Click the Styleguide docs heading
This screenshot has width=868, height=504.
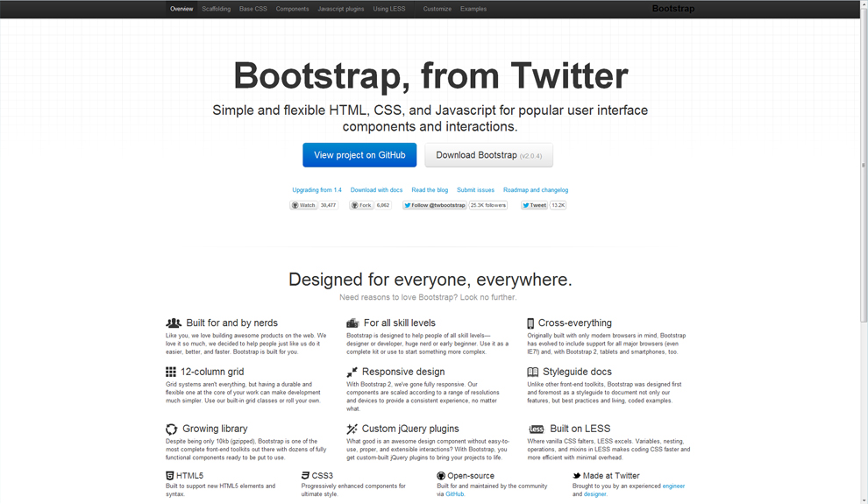click(x=577, y=372)
